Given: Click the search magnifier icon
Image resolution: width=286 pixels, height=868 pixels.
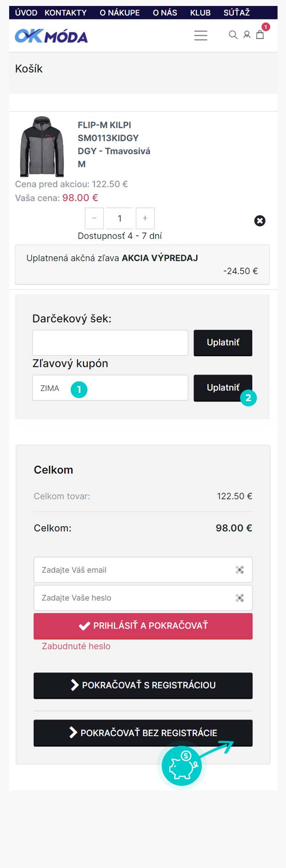Looking at the screenshot, I should (233, 35).
